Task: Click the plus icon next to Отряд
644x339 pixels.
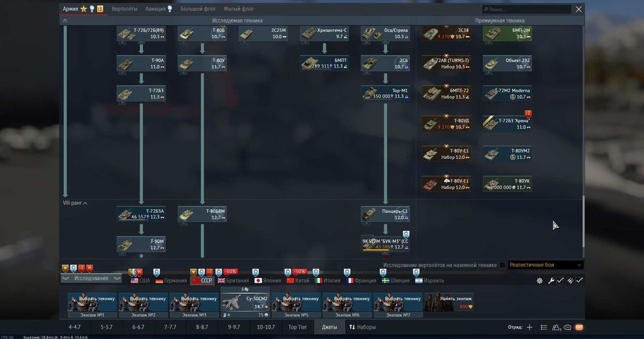Action: [x=529, y=327]
